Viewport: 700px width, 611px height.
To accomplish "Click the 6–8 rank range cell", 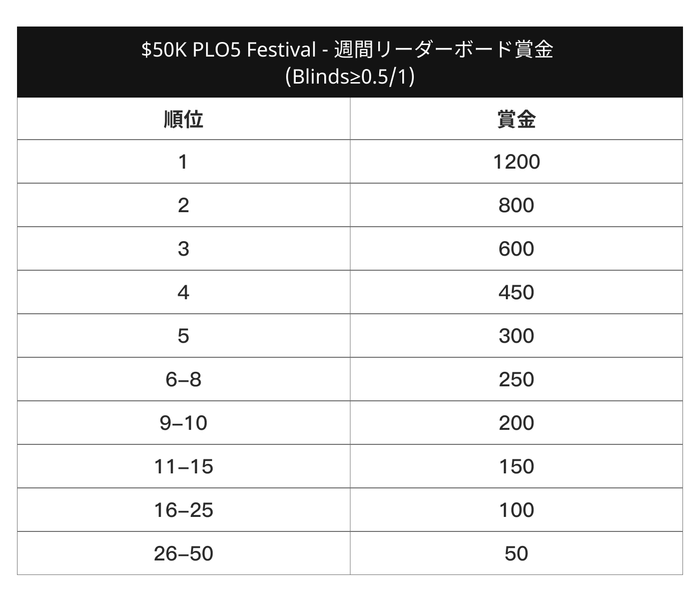I will pyautogui.click(x=184, y=379).
